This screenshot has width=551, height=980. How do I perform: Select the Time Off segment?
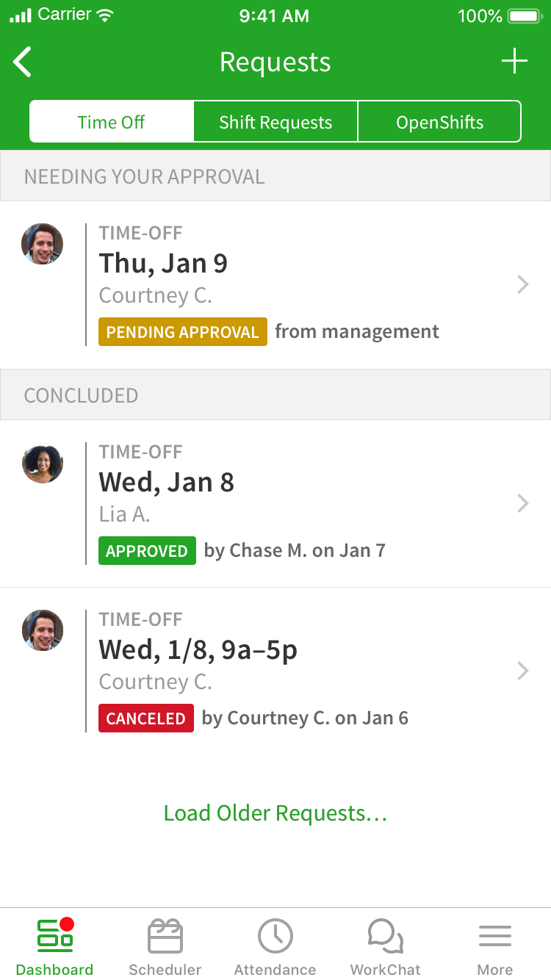click(112, 122)
